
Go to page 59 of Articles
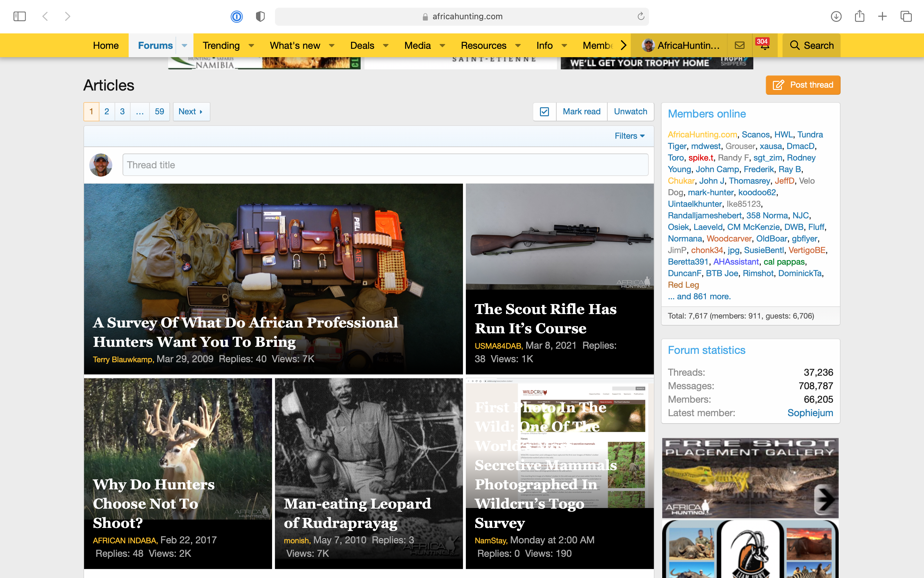(159, 112)
